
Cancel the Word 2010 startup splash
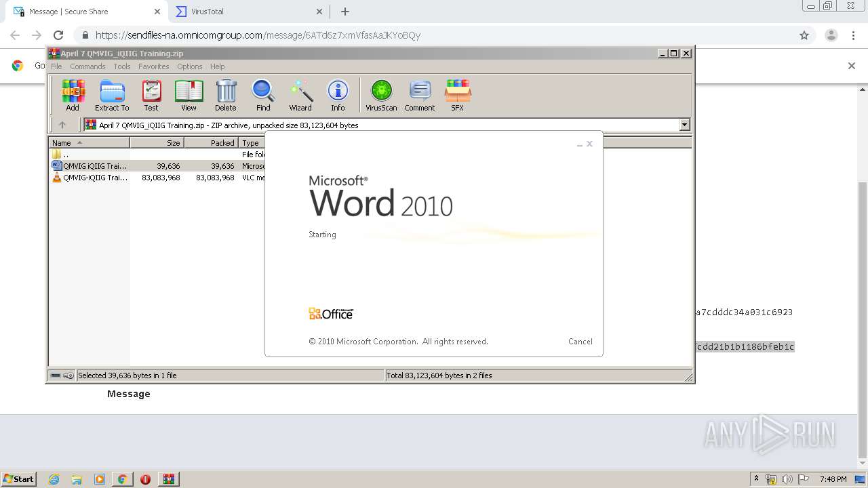[580, 342]
